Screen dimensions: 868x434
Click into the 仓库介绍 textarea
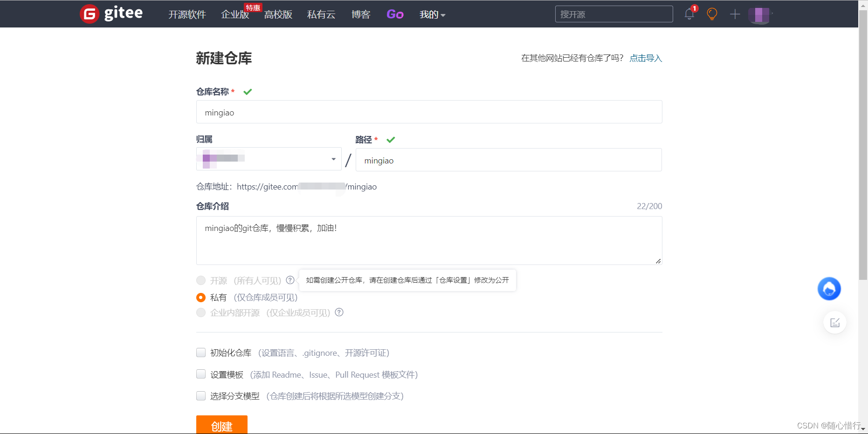[x=429, y=240]
